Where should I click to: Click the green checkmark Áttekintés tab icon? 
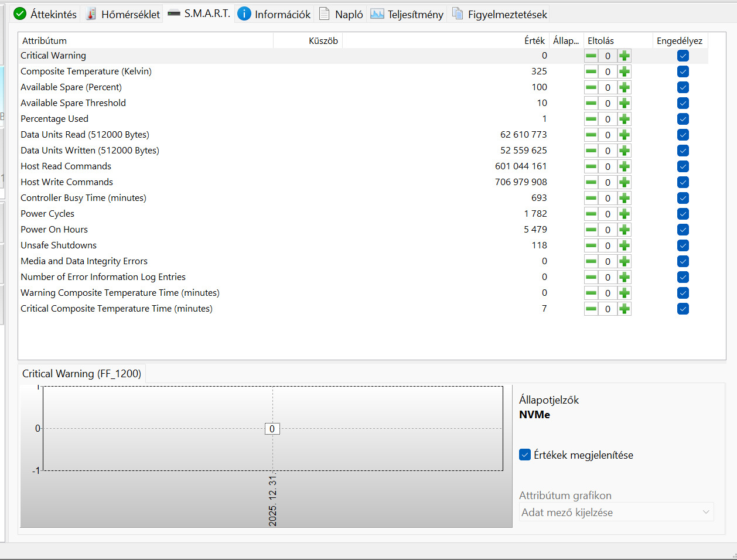tap(20, 14)
